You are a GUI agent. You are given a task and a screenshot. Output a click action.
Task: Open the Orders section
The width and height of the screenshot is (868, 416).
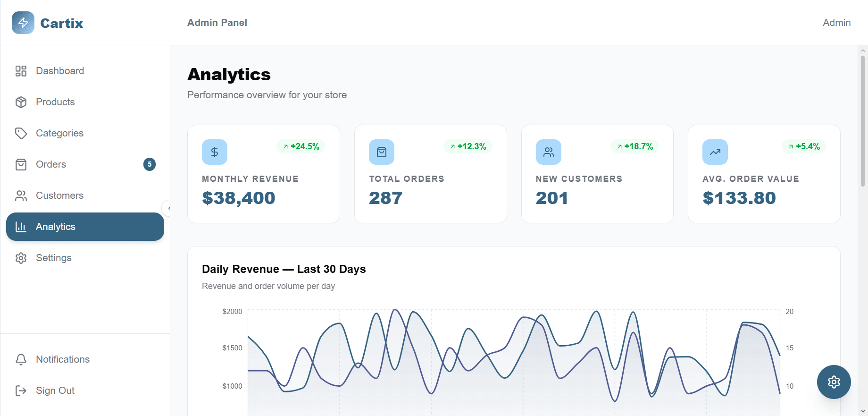point(85,164)
